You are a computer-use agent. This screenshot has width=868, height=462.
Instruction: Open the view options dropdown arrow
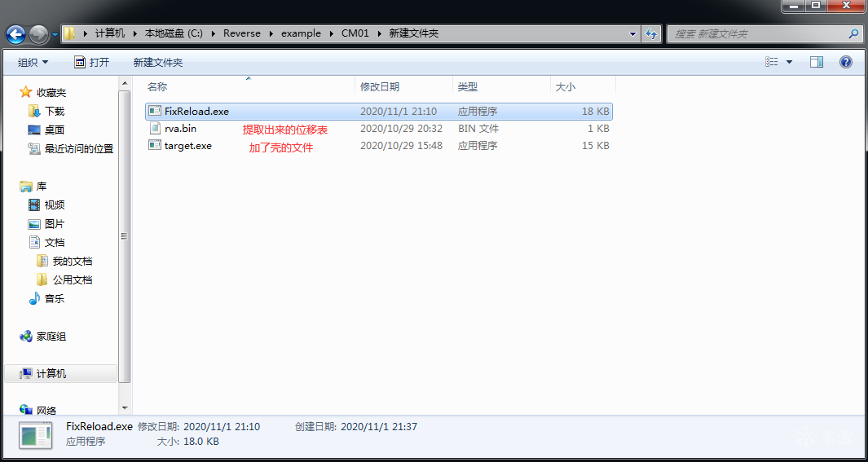point(790,62)
